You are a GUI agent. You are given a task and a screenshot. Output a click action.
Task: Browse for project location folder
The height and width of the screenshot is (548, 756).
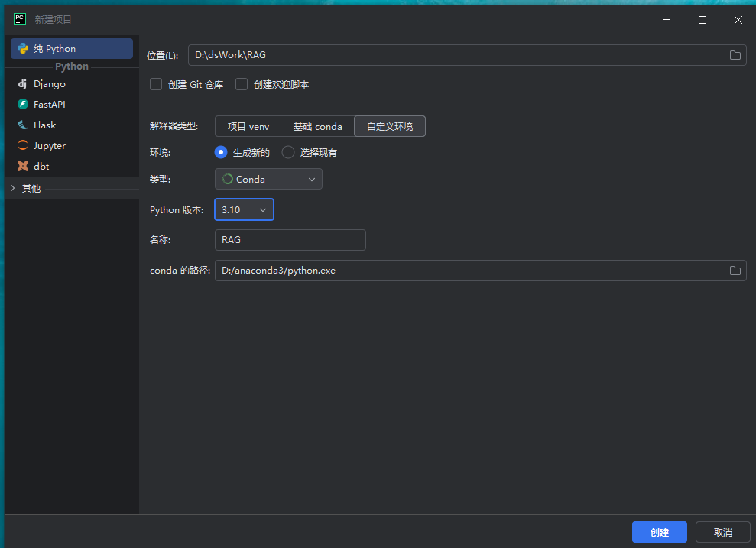click(x=735, y=55)
